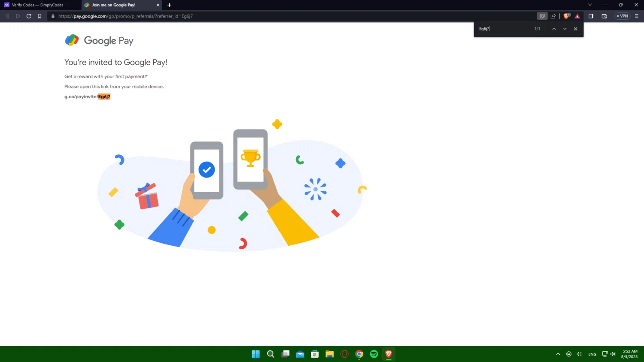Screen dimensions: 644x362
Task: Click the Google Pay logo
Action: (99, 40)
